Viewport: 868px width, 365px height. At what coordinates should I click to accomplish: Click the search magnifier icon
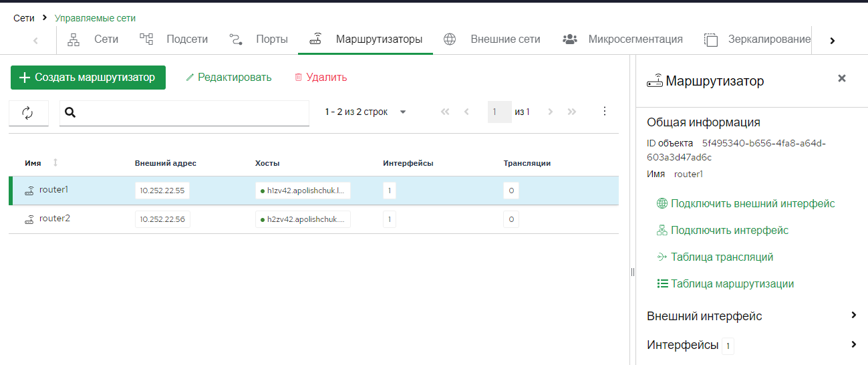click(70, 112)
